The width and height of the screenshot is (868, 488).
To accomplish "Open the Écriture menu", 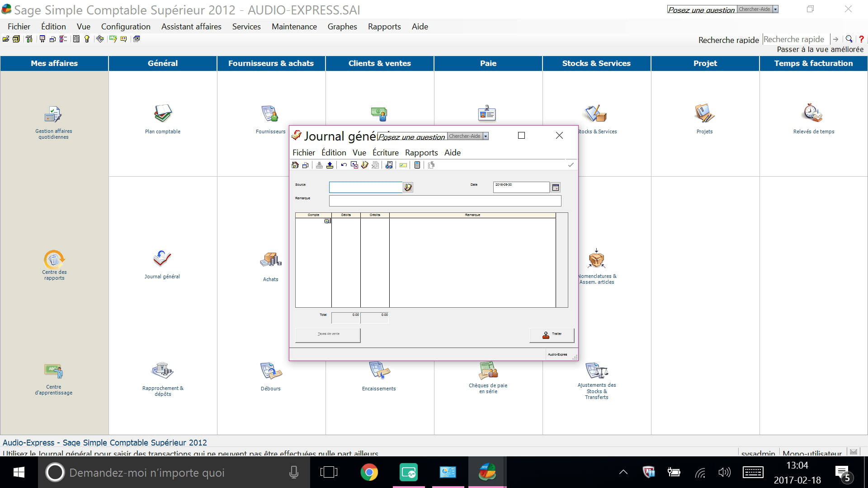I will 385,152.
